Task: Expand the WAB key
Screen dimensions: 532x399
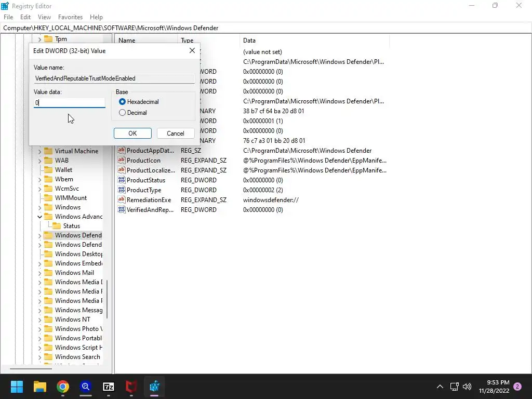Action: [x=39, y=161]
